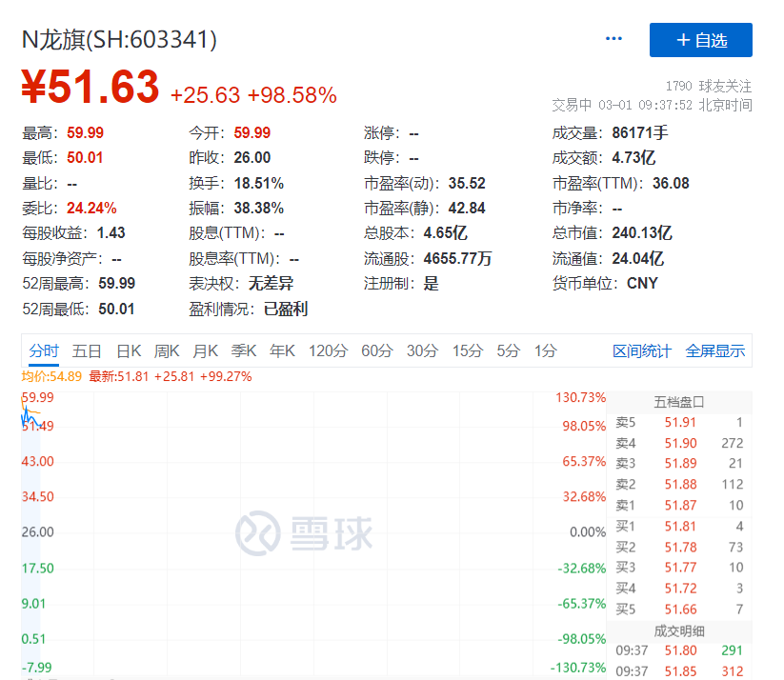Open the 15分 minute chart

pos(467,350)
